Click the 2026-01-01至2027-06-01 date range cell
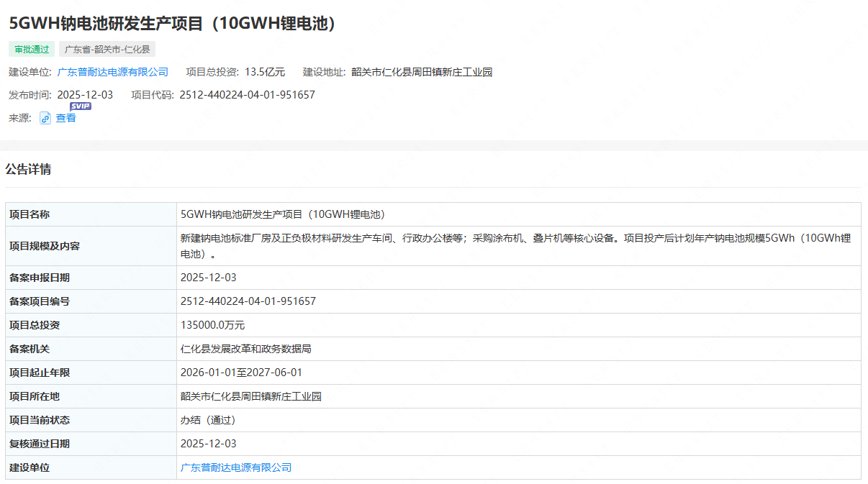 [x=241, y=373]
